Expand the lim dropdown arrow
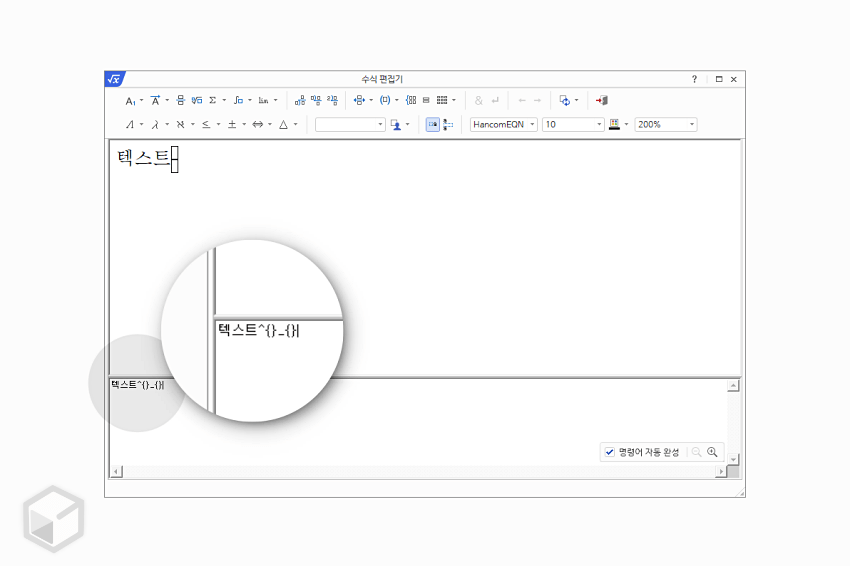This screenshot has height=566, width=850. 275,100
